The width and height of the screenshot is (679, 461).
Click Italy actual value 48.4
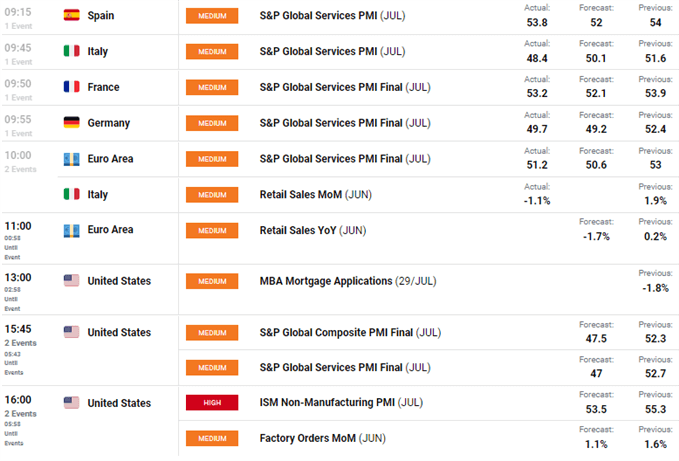[x=537, y=58]
